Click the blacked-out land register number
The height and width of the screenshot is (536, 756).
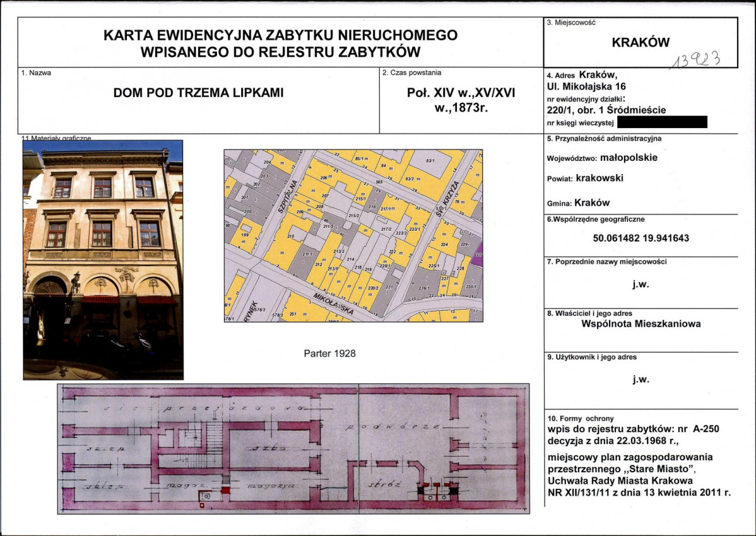click(662, 122)
